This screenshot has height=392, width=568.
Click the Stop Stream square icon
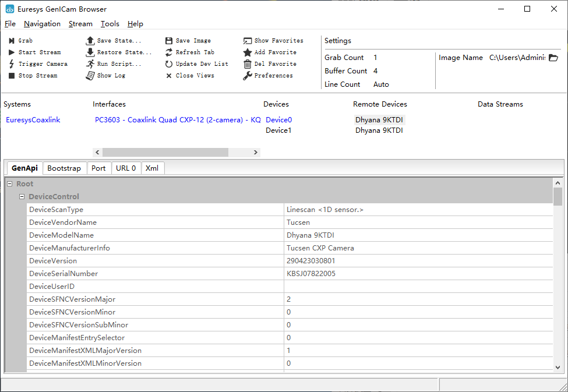pyautogui.click(x=12, y=75)
